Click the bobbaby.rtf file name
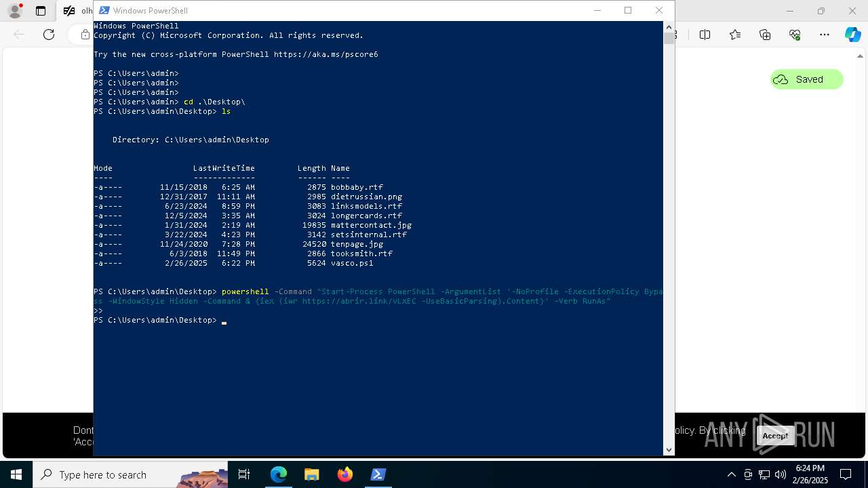This screenshot has width=868, height=488. tap(357, 187)
